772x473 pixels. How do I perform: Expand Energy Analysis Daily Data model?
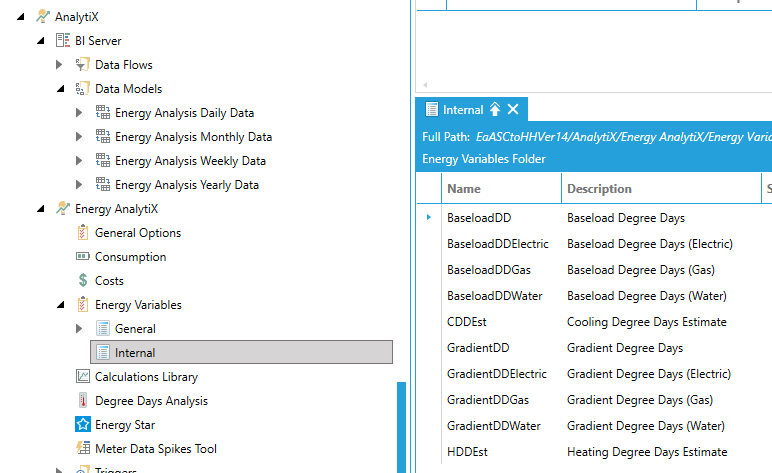click(80, 113)
